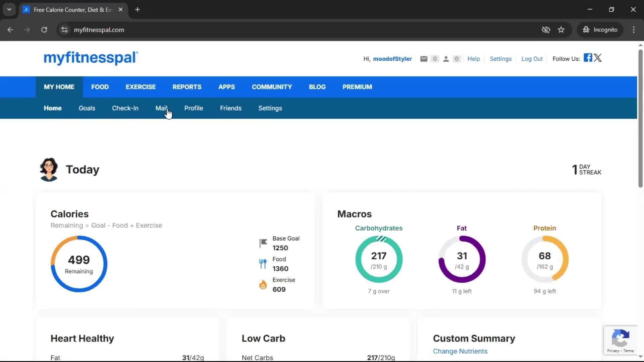
Task: Open the X (Twitter) follow icon
Action: 598,58
